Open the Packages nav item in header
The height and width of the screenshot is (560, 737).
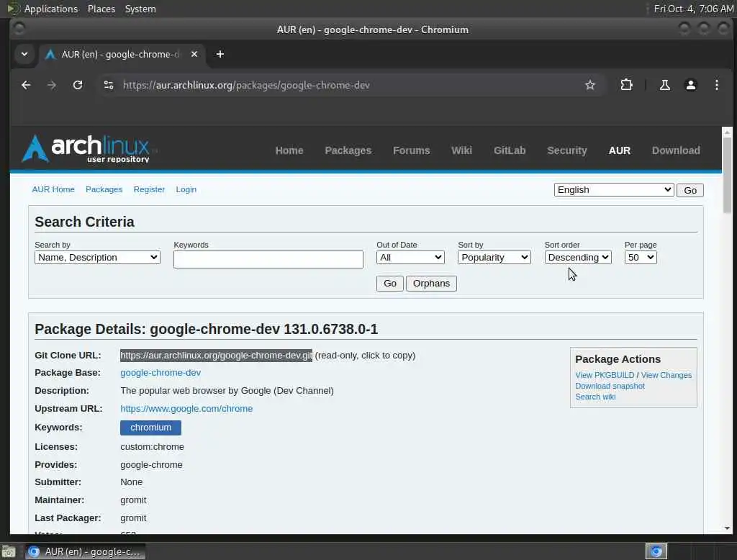coord(348,150)
